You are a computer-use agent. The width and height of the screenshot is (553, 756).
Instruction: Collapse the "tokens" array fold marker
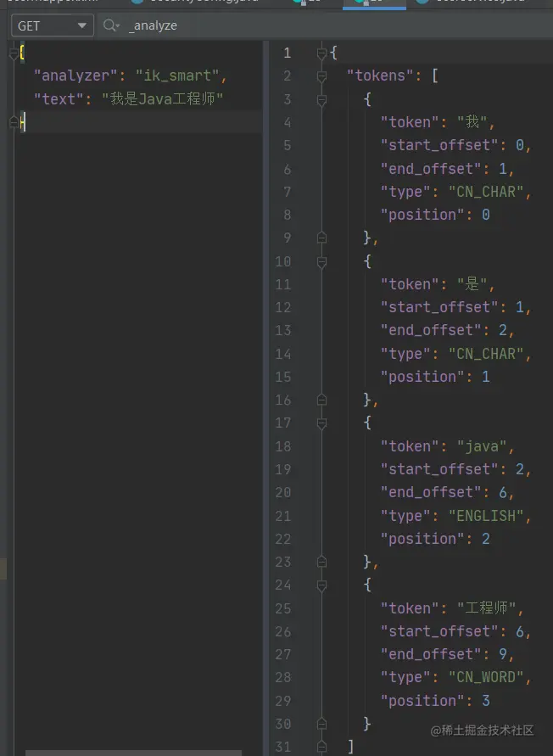click(322, 76)
